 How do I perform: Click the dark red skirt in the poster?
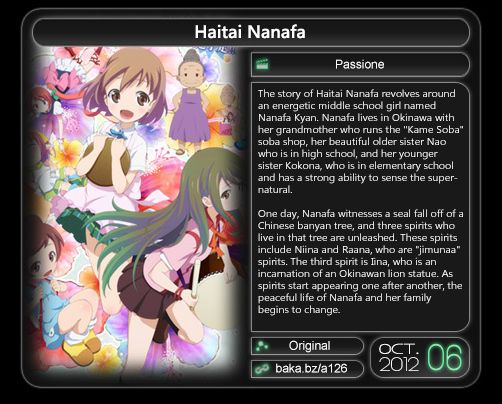click(x=145, y=287)
